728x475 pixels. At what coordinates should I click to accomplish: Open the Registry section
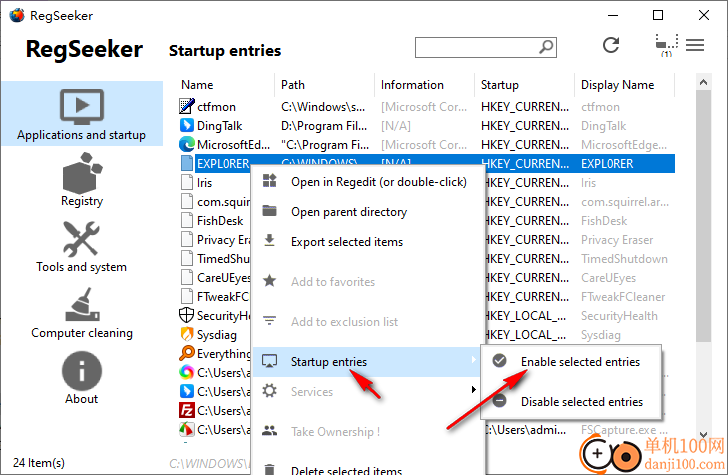click(x=82, y=180)
